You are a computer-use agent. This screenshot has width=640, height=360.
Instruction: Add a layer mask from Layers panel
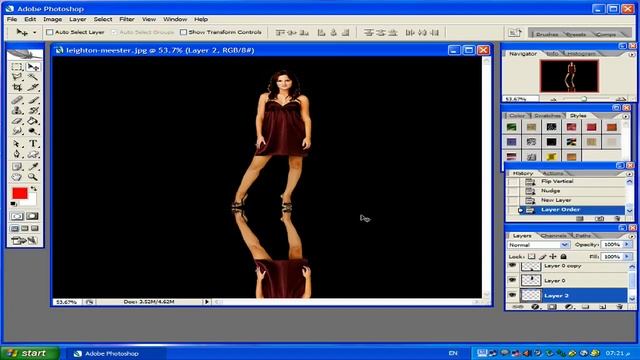(x=552, y=307)
